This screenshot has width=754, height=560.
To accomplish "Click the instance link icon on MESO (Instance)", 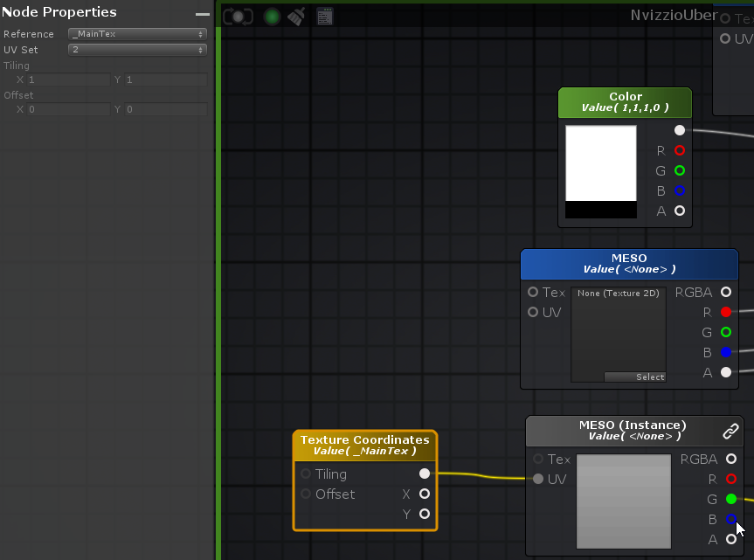I will pos(730,430).
